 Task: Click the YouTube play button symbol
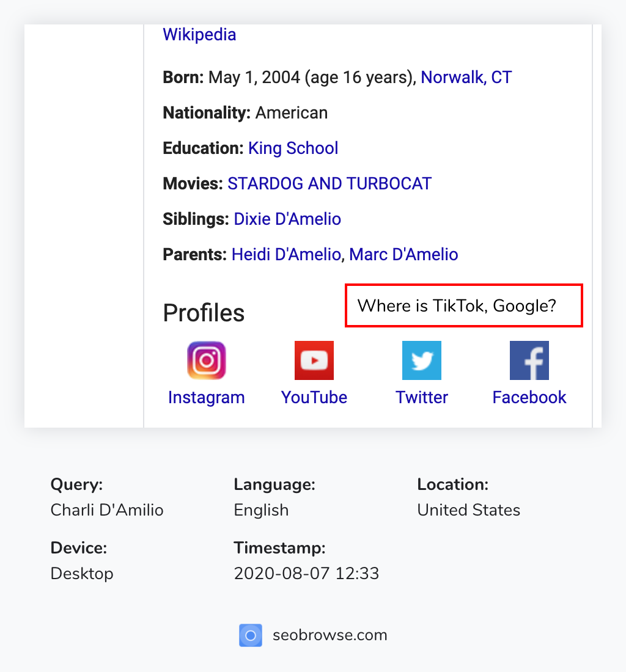314,360
